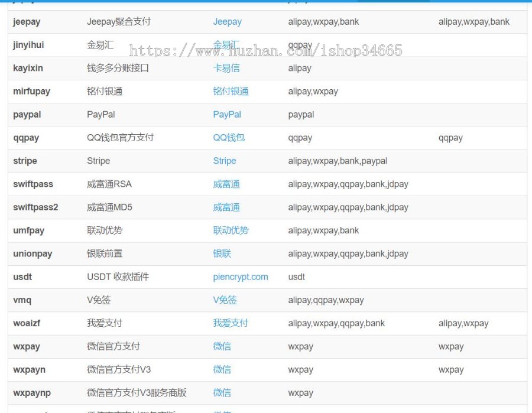Select the swiftpass2 plugin name

coord(35,207)
